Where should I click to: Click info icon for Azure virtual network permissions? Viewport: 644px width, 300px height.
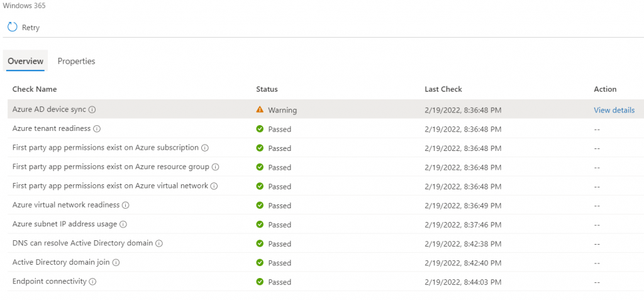pos(214,186)
